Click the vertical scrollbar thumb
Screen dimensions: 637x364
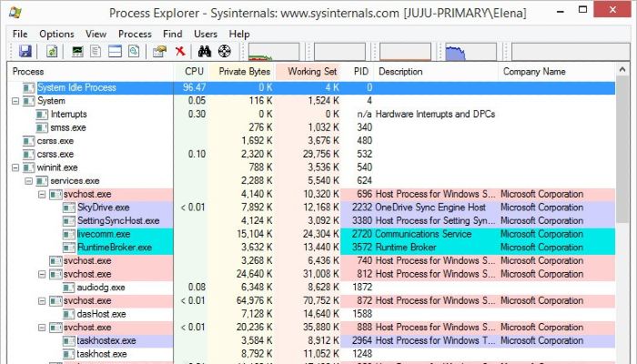point(622,150)
